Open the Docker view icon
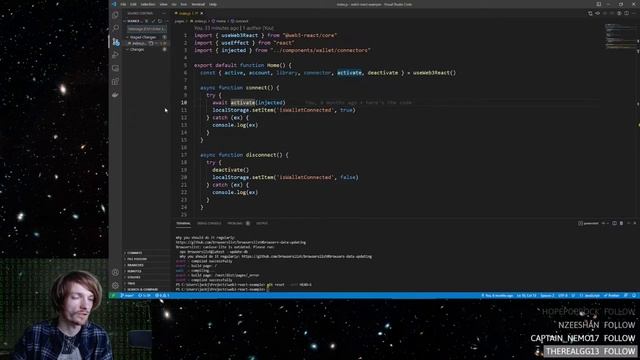 point(116,94)
